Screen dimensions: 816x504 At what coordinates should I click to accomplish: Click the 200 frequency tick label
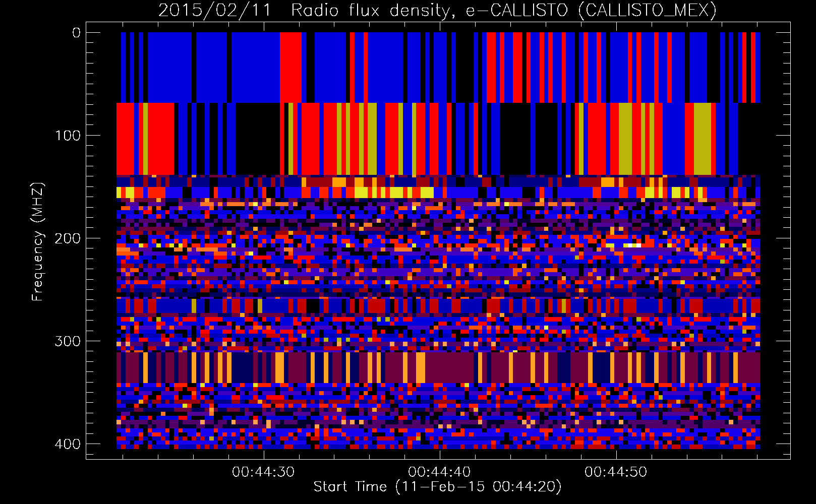(x=68, y=238)
